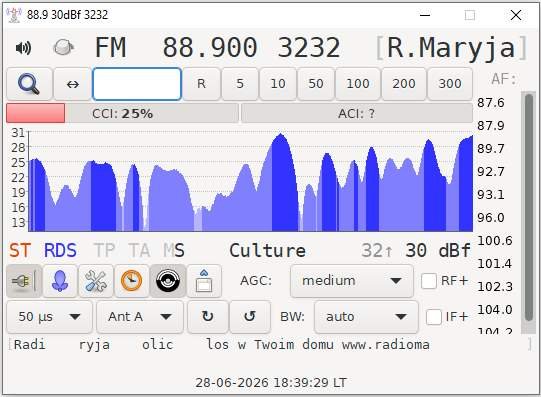Select 93.1 in the AF list
This screenshot has width=541, height=397.
[x=491, y=195]
